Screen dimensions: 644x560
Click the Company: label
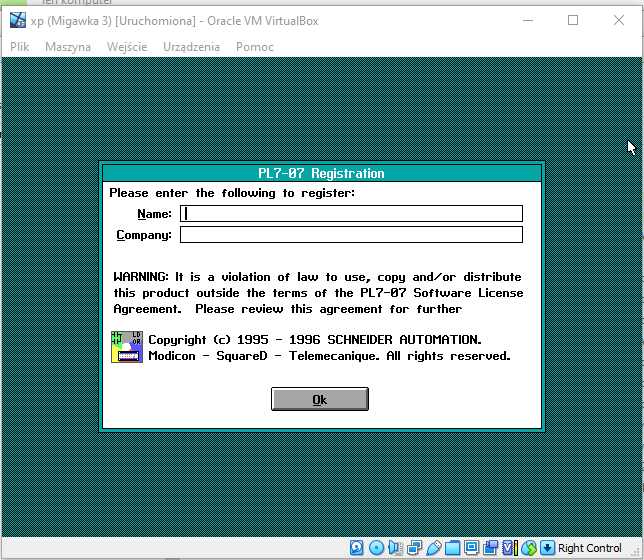(144, 235)
